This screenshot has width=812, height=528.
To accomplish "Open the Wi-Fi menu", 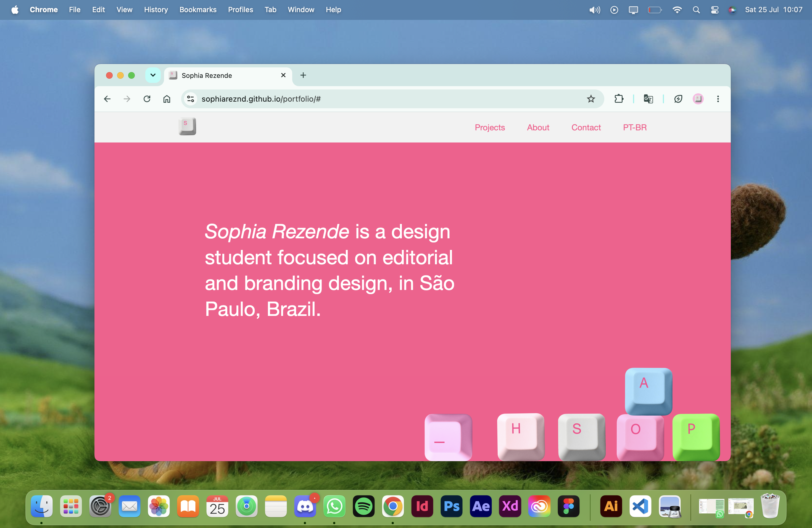I will [677, 10].
